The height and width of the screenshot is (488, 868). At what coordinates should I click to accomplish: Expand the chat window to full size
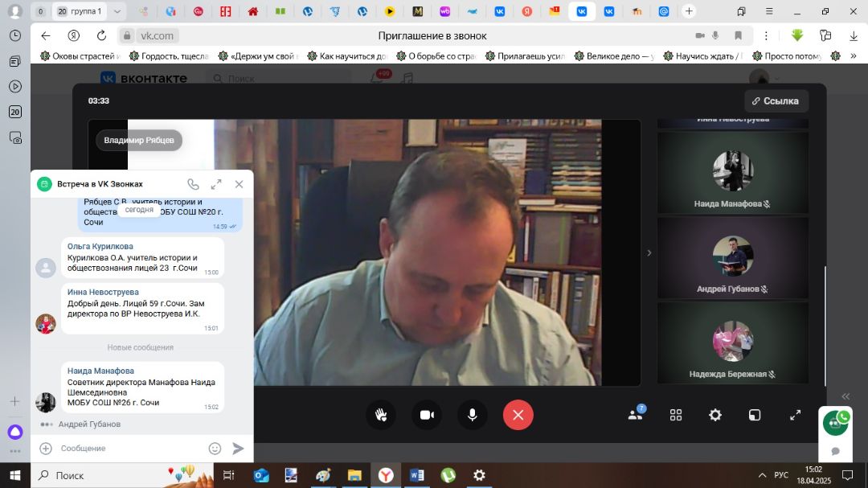coord(216,184)
